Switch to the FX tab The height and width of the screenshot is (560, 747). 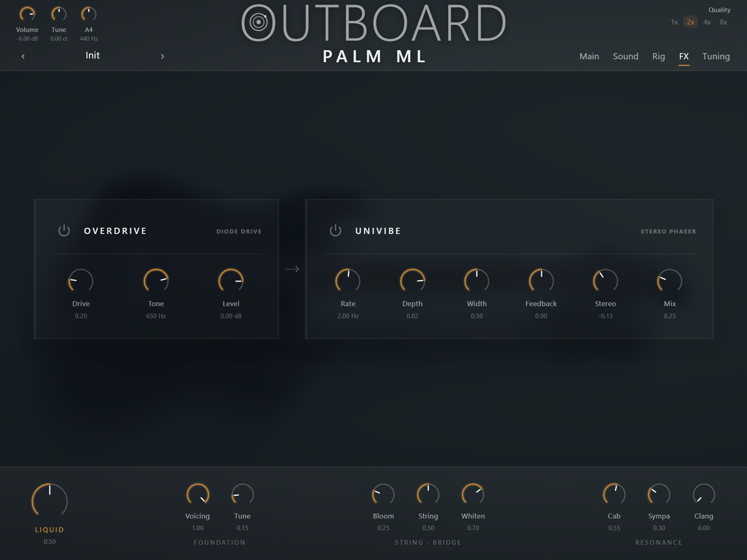point(684,56)
